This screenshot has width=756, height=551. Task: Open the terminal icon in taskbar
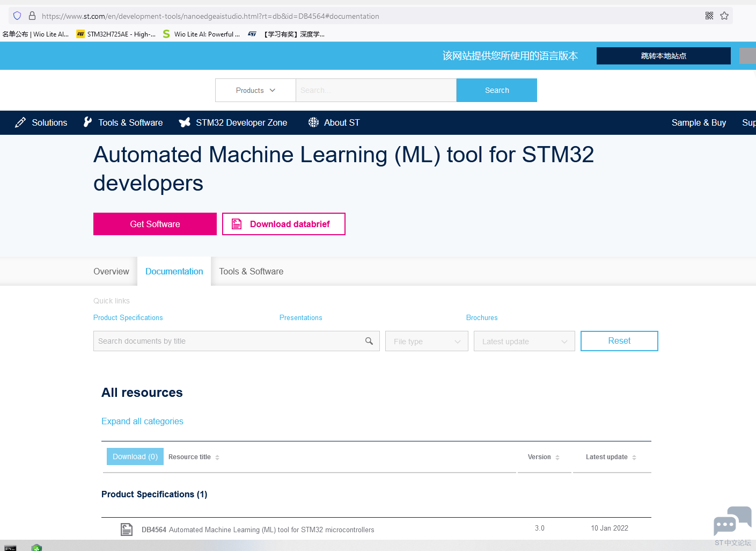click(10, 548)
